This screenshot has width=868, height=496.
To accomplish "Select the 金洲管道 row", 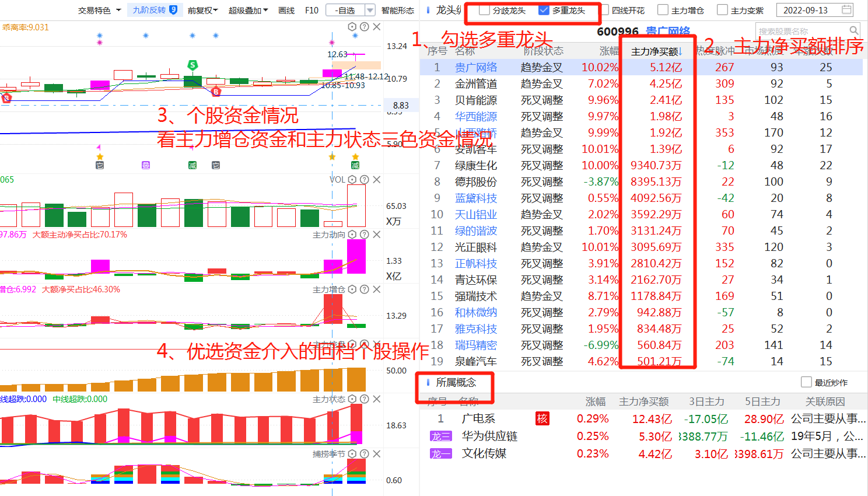I will pos(641,83).
